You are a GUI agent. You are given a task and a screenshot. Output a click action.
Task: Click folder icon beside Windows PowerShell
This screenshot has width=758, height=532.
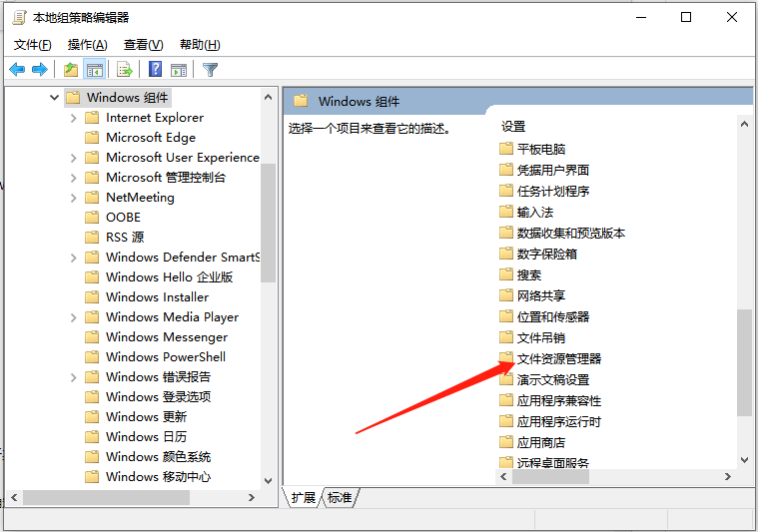[x=92, y=356]
